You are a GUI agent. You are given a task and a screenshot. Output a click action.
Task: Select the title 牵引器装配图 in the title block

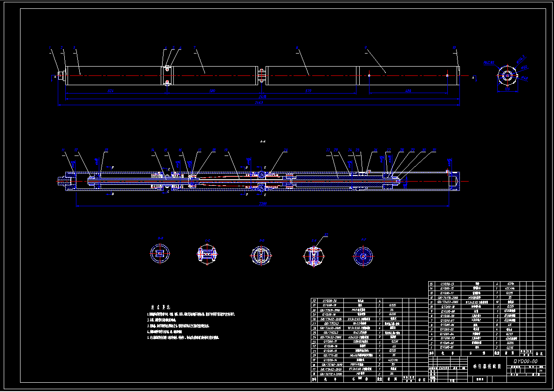[x=487, y=366]
